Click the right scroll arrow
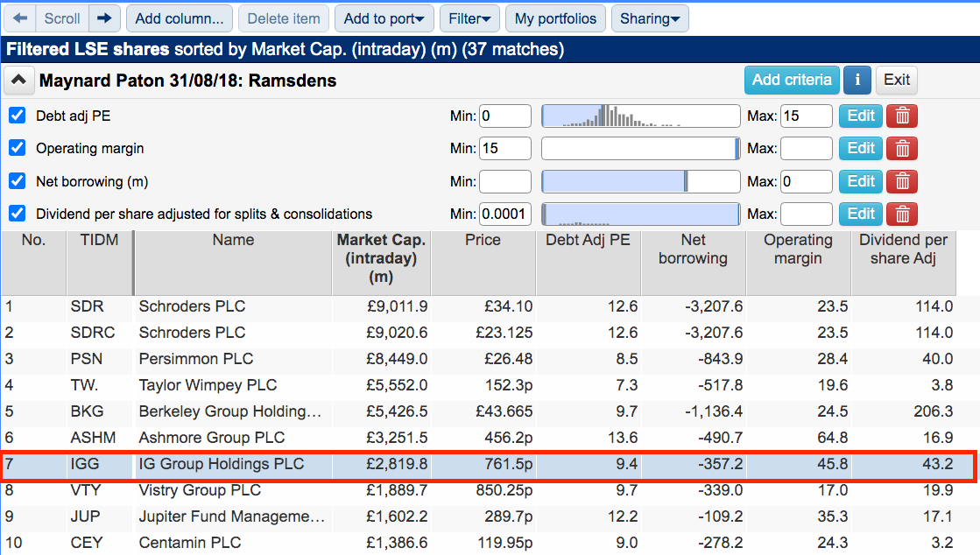The height and width of the screenshot is (555, 980). 104,18
